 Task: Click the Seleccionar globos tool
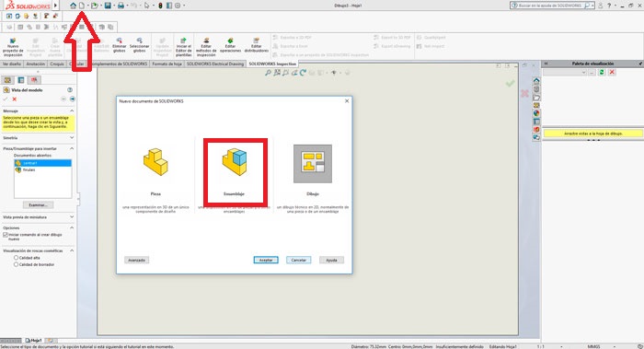tap(139, 45)
